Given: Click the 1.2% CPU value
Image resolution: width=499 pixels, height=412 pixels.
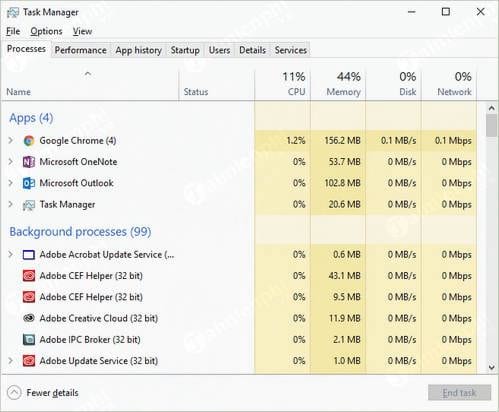Looking at the screenshot, I should tap(296, 141).
